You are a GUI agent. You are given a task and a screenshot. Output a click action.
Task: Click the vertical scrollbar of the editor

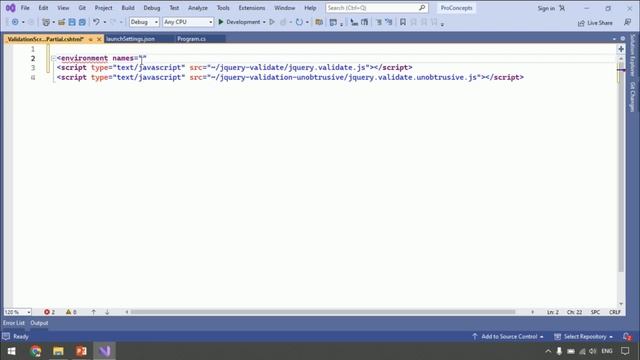[621, 167]
